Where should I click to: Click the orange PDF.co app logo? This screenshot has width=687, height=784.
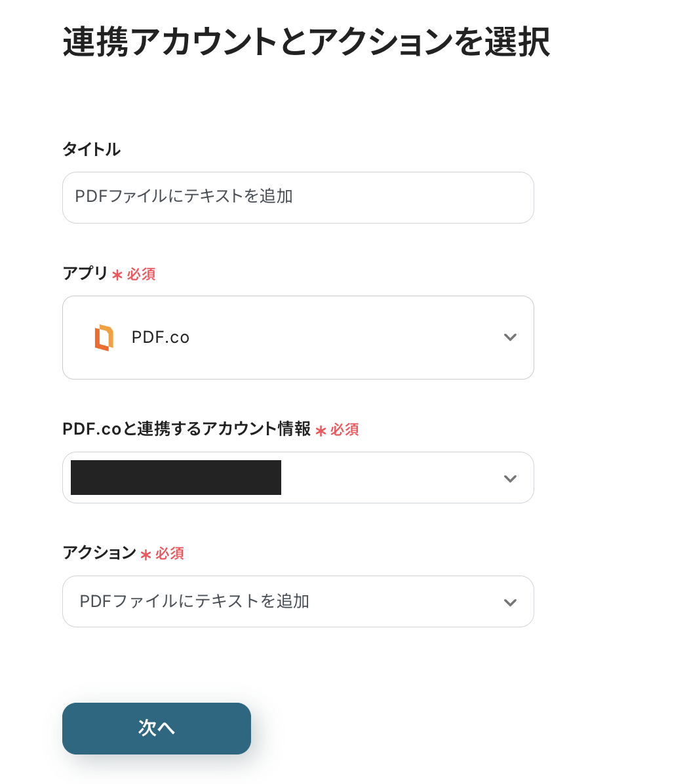click(x=104, y=338)
